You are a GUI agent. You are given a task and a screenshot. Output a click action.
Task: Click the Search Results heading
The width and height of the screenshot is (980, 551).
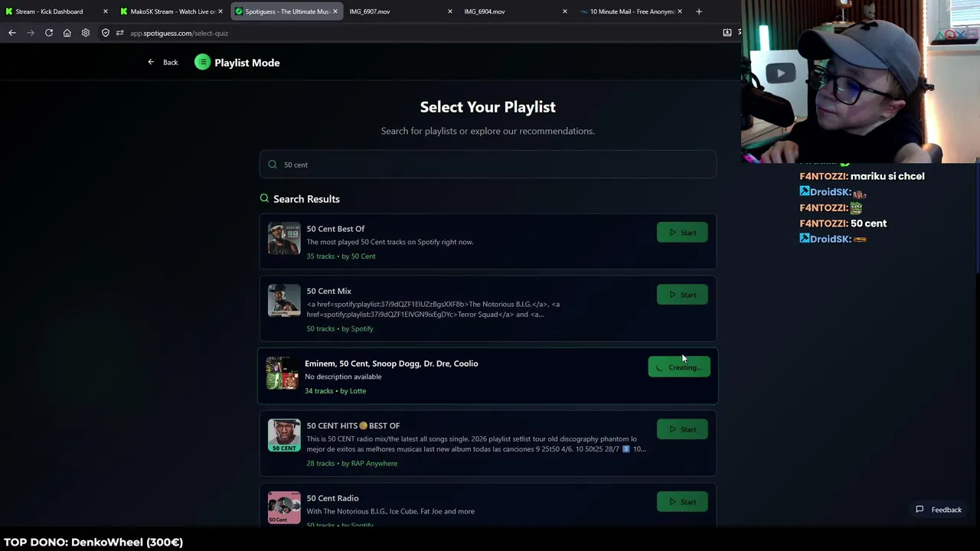tap(306, 199)
